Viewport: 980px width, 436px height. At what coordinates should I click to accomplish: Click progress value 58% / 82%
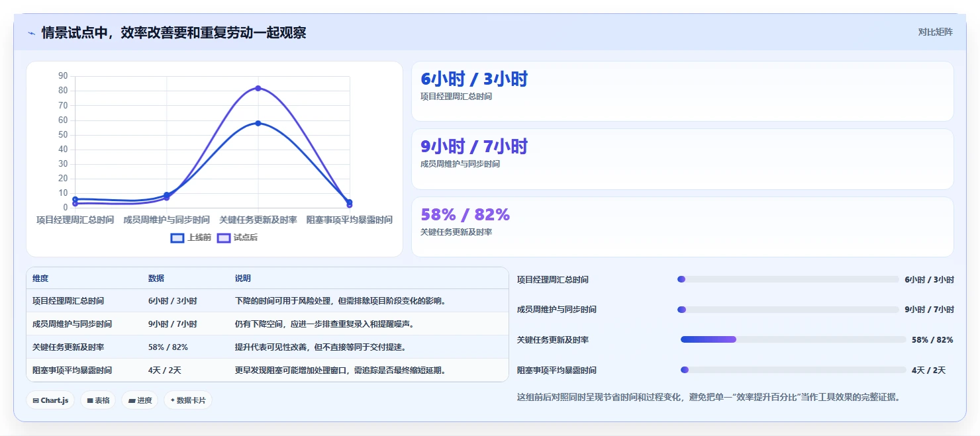tap(932, 339)
